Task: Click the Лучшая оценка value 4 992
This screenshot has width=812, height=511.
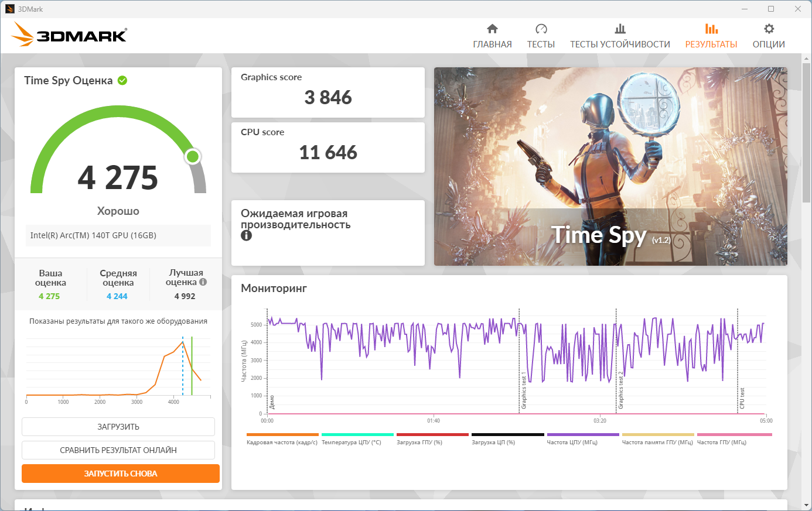Action: 185,296
